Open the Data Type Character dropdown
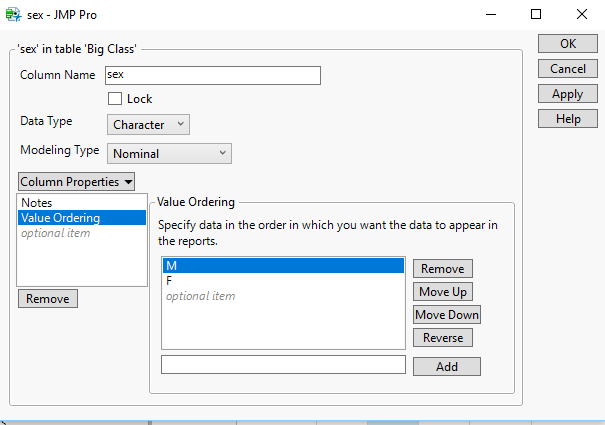Viewport: 605px width, 425px height. (148, 125)
